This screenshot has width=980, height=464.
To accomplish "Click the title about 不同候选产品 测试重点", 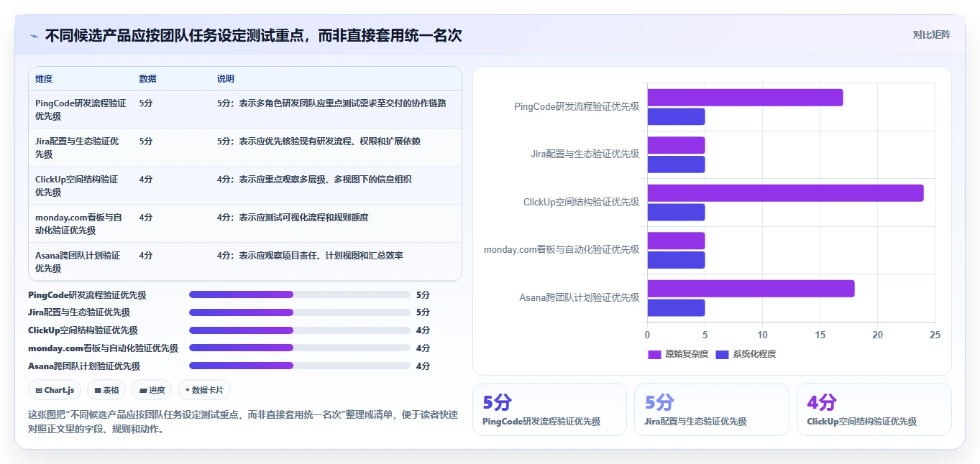I will [253, 35].
